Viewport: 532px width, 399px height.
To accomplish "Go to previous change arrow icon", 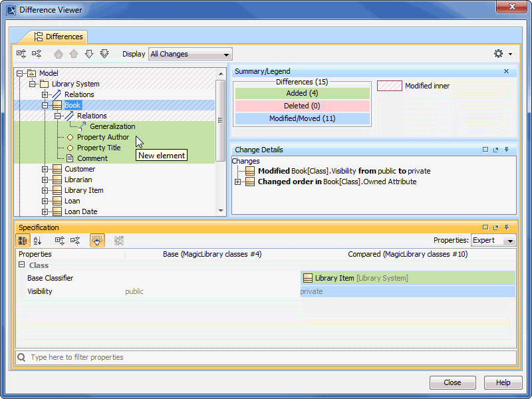I will 74,54.
